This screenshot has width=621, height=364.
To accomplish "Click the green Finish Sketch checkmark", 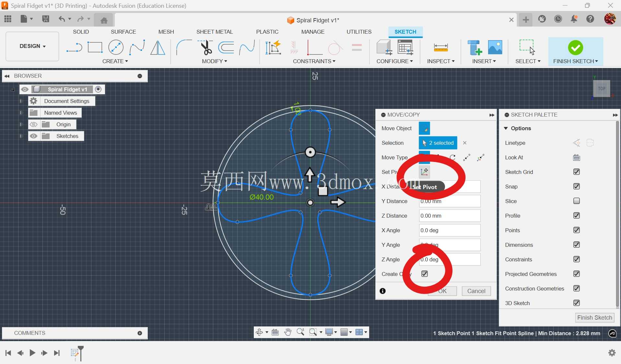I will tap(575, 48).
